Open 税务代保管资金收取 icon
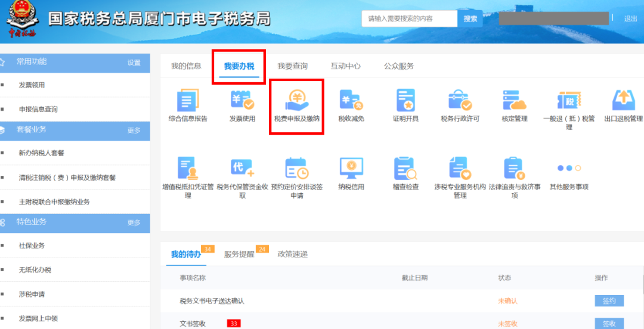The height and width of the screenshot is (329, 644). [x=242, y=169]
